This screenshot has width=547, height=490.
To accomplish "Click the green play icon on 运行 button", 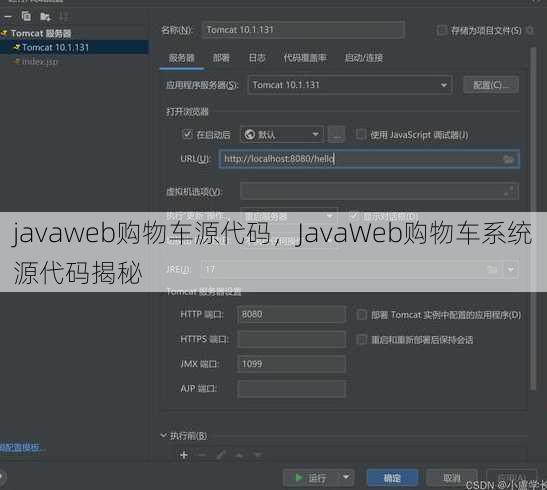I will click(298, 477).
